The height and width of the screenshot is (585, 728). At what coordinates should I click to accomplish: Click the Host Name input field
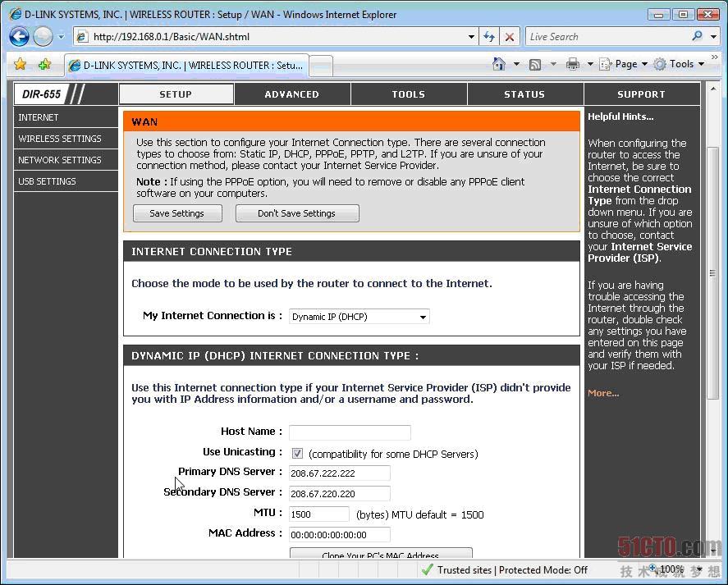pyautogui.click(x=350, y=432)
